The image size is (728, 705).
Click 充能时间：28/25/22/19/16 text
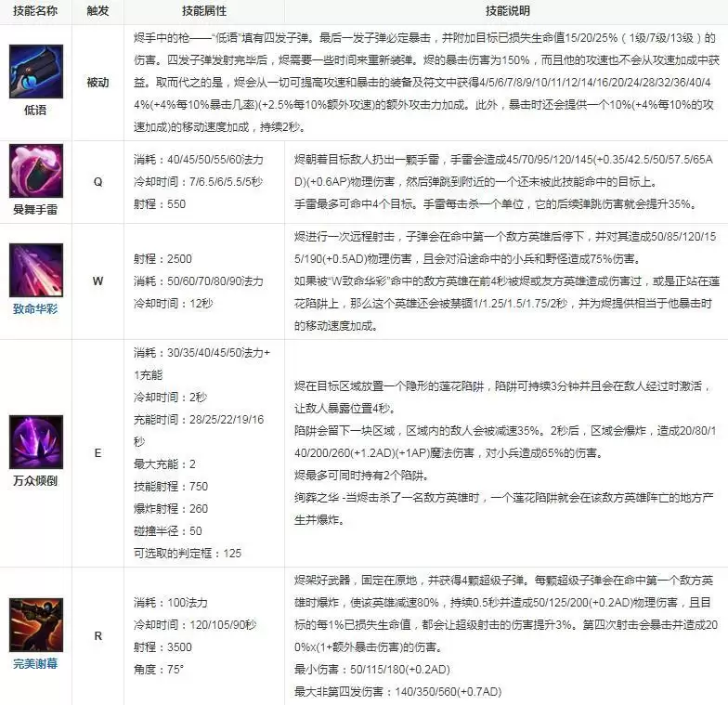click(x=199, y=420)
